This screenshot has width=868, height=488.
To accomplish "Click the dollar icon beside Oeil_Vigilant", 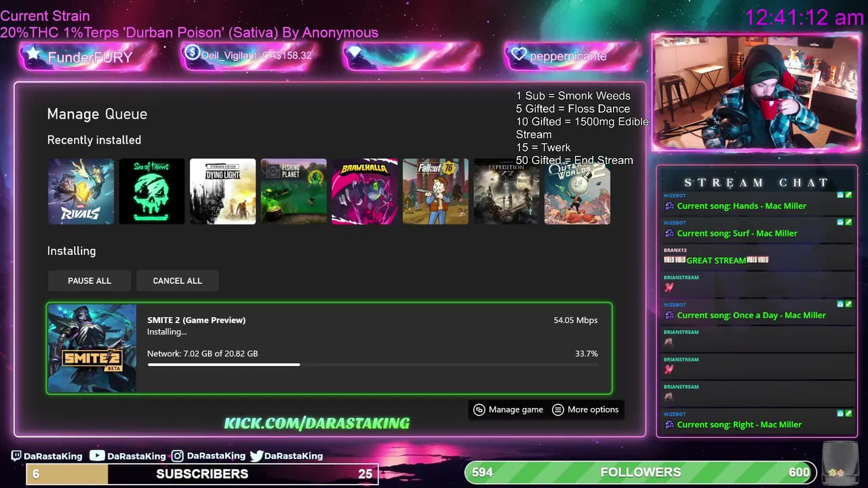I will click(192, 52).
